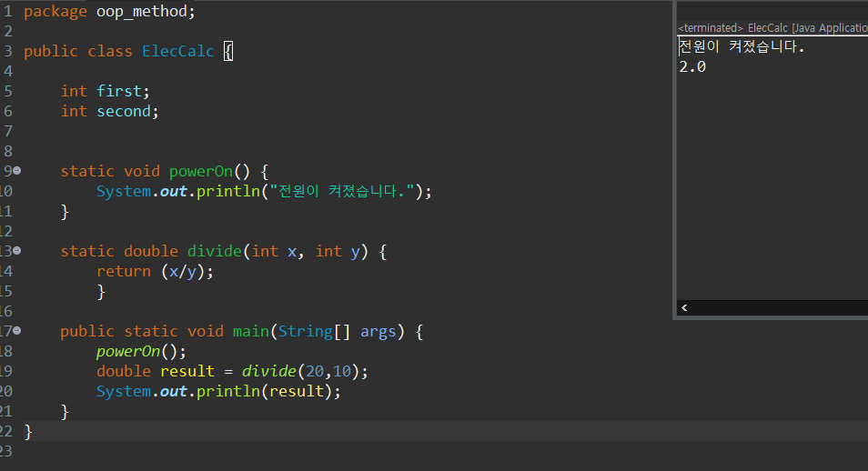
Task: Click the field name 'second'
Action: (x=124, y=111)
